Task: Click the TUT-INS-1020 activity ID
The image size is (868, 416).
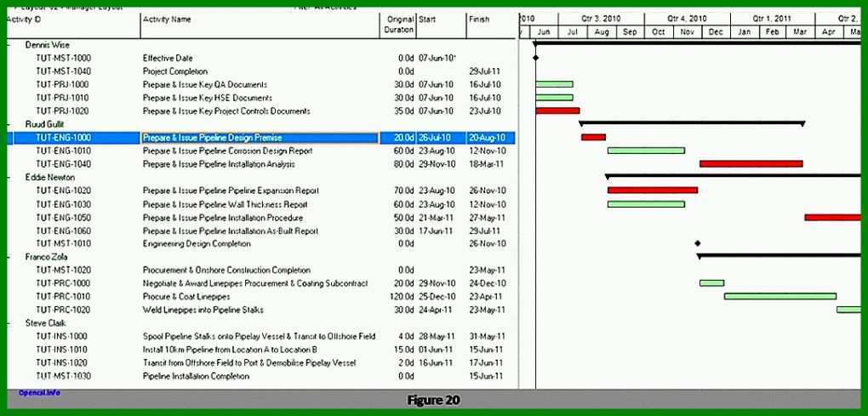Action: [61, 363]
